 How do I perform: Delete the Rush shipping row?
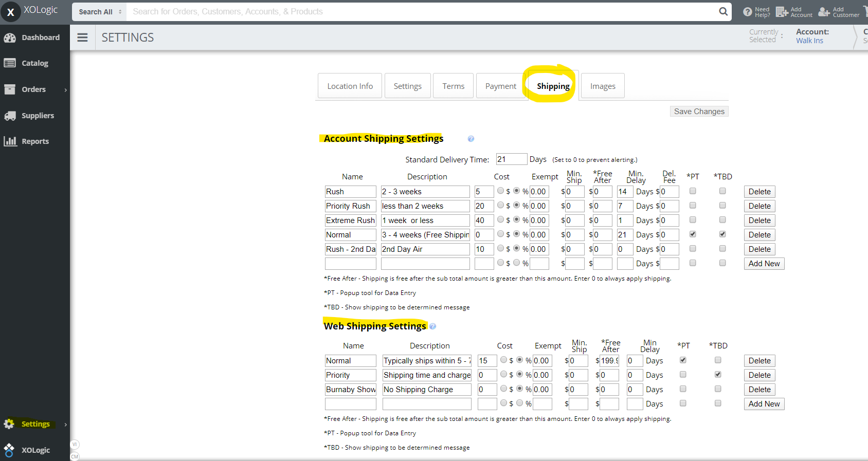pyautogui.click(x=759, y=192)
